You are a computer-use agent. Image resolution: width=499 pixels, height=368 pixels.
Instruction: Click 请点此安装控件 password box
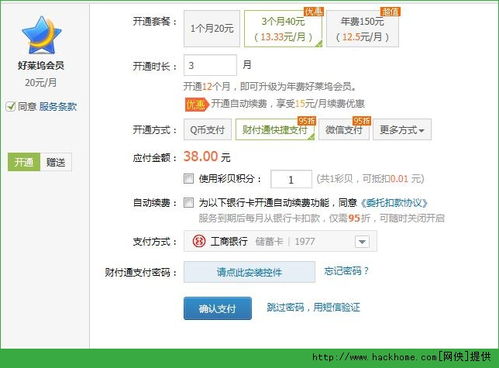tap(249, 272)
